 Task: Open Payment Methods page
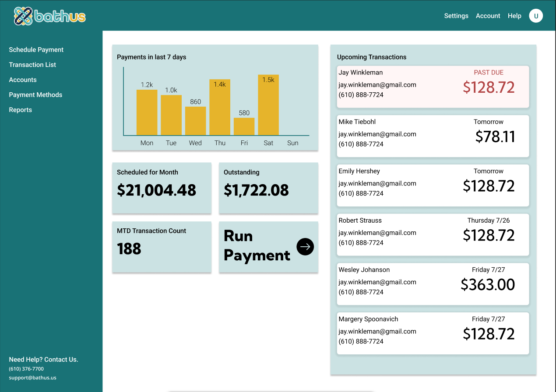click(35, 95)
